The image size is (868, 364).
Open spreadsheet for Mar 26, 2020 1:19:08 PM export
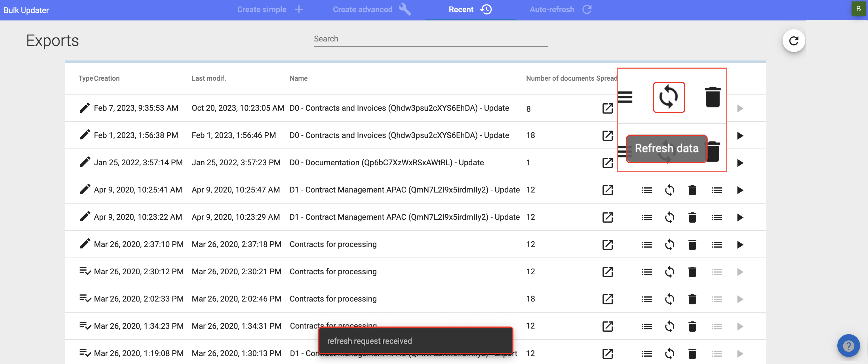[607, 354]
